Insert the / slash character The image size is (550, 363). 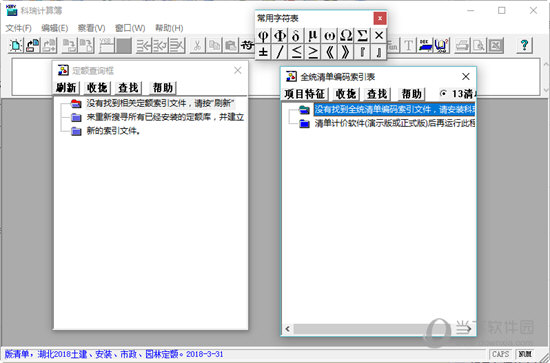pos(280,52)
